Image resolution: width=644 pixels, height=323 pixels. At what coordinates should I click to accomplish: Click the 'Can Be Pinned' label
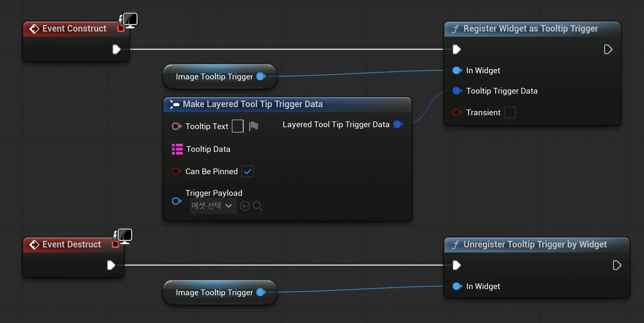point(212,172)
